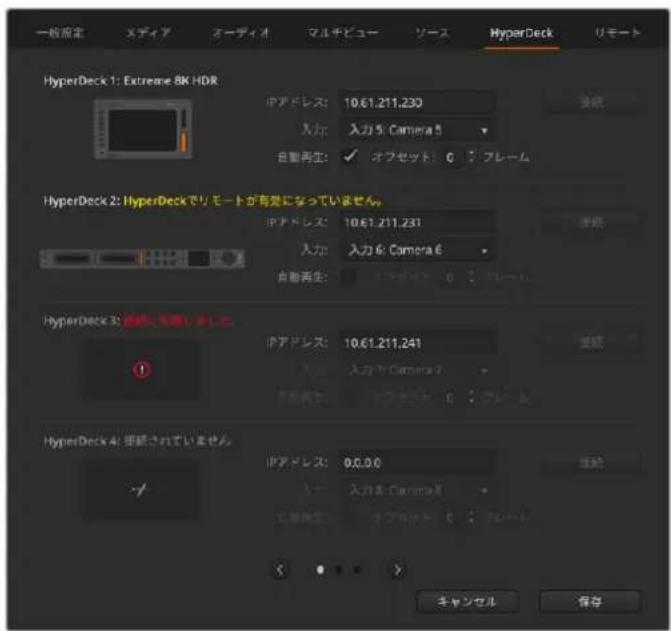Open the 入力 6: Camera 6 dropdown
Image resolution: width=671 pixels, height=631 pixels.
tap(418, 250)
